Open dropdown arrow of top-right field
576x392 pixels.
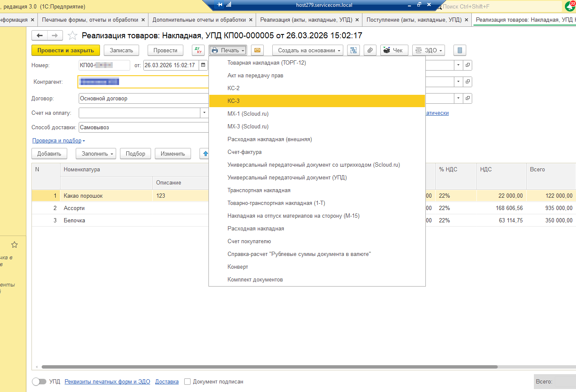458,65
